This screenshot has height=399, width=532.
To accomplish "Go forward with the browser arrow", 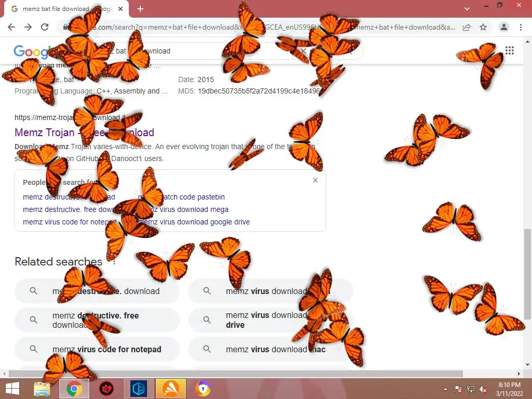I will [x=28, y=27].
